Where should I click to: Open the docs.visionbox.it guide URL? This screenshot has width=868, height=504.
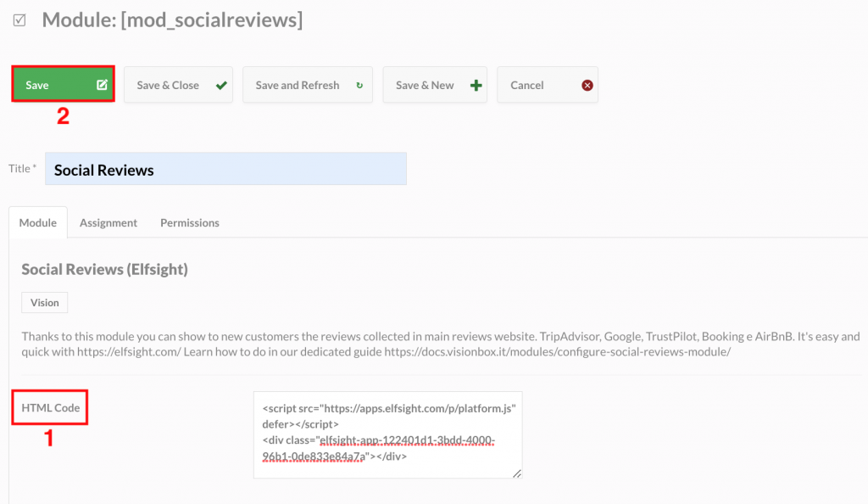pyautogui.click(x=558, y=351)
